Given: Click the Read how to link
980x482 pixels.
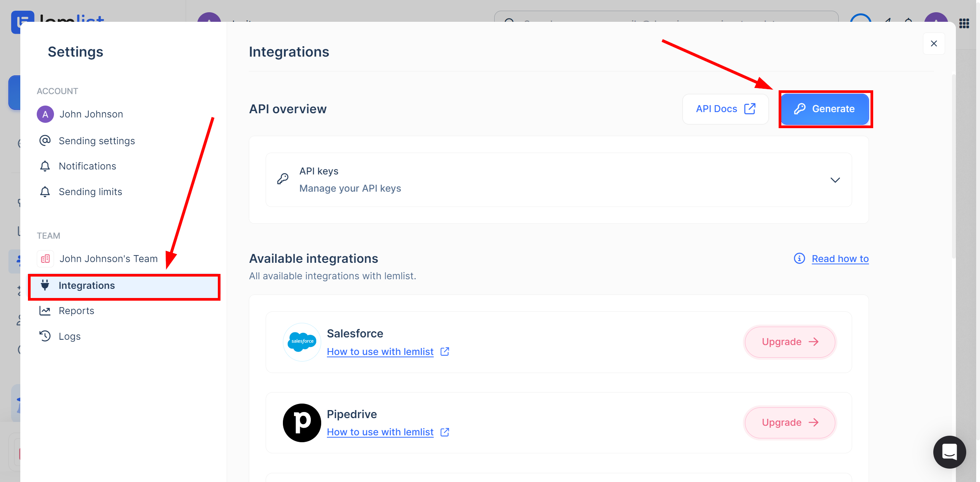Looking at the screenshot, I should (x=840, y=259).
